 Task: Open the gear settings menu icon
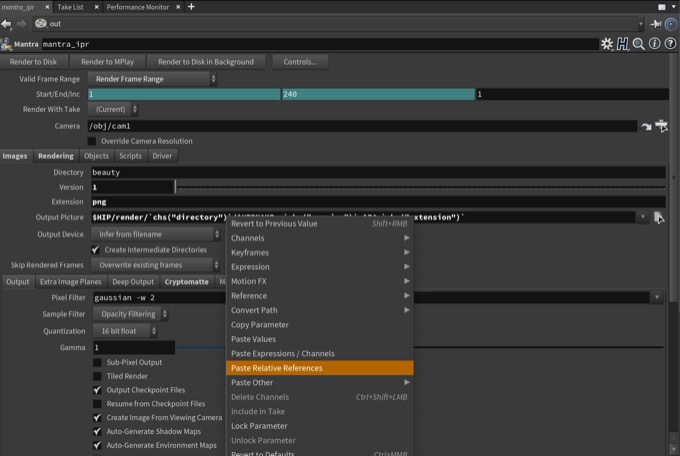click(x=607, y=44)
